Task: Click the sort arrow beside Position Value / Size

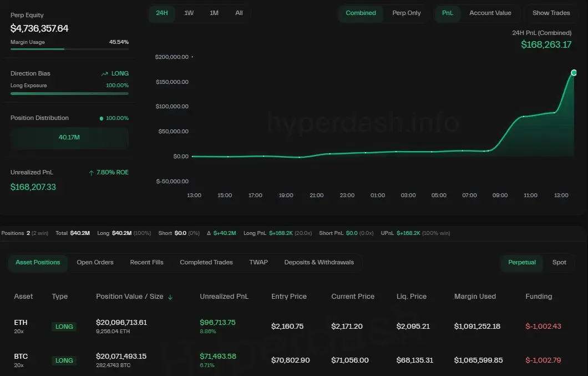Action: 170,297
